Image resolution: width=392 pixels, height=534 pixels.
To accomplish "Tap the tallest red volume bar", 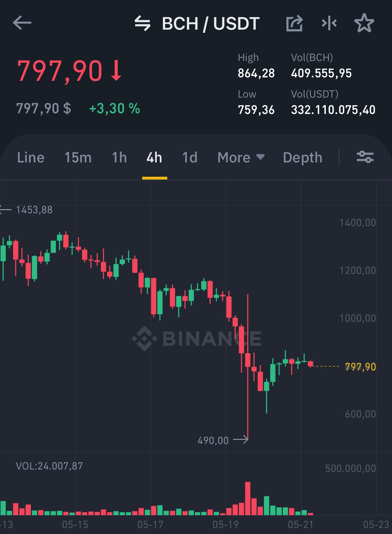I will 248,498.
